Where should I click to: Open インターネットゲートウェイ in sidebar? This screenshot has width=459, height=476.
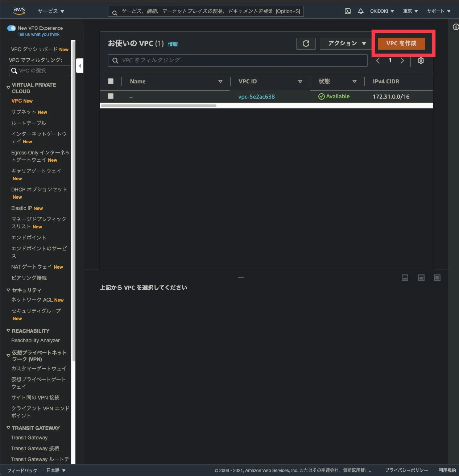39,138
